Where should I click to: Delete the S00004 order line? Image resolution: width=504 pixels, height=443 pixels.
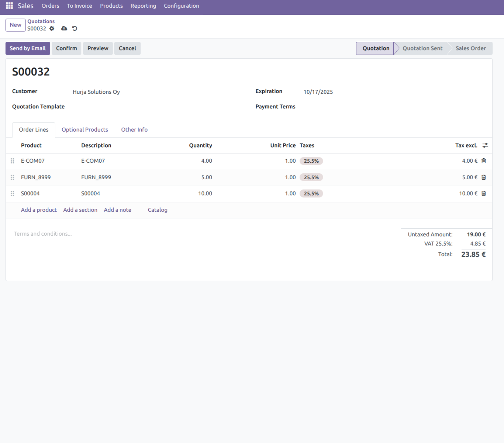[483, 194]
